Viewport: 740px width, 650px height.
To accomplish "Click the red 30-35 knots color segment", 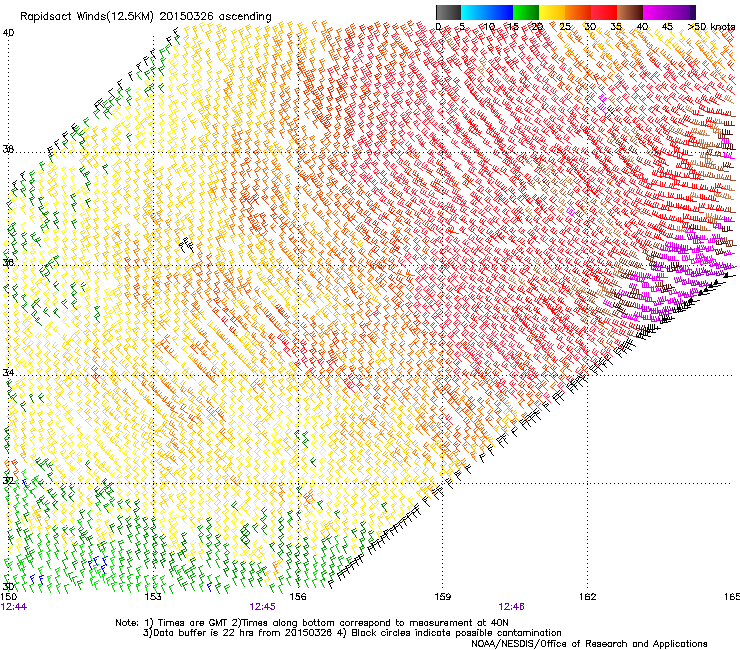I will (604, 12).
